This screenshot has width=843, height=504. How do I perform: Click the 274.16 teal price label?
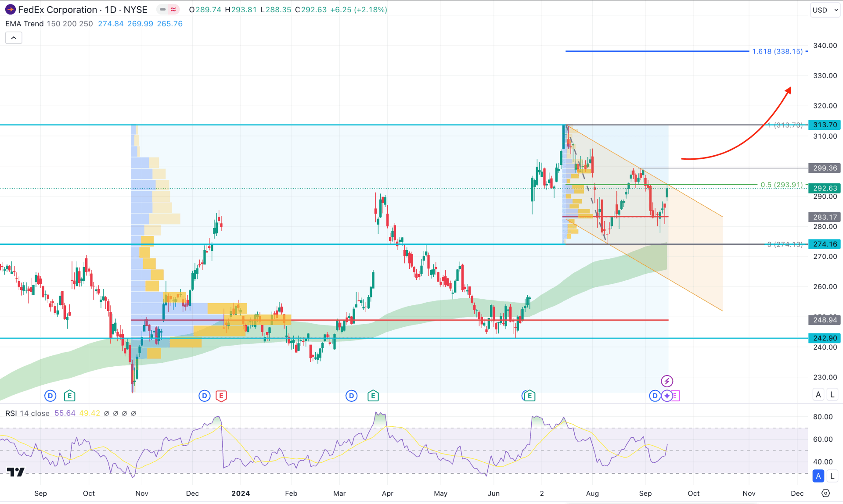click(x=825, y=244)
